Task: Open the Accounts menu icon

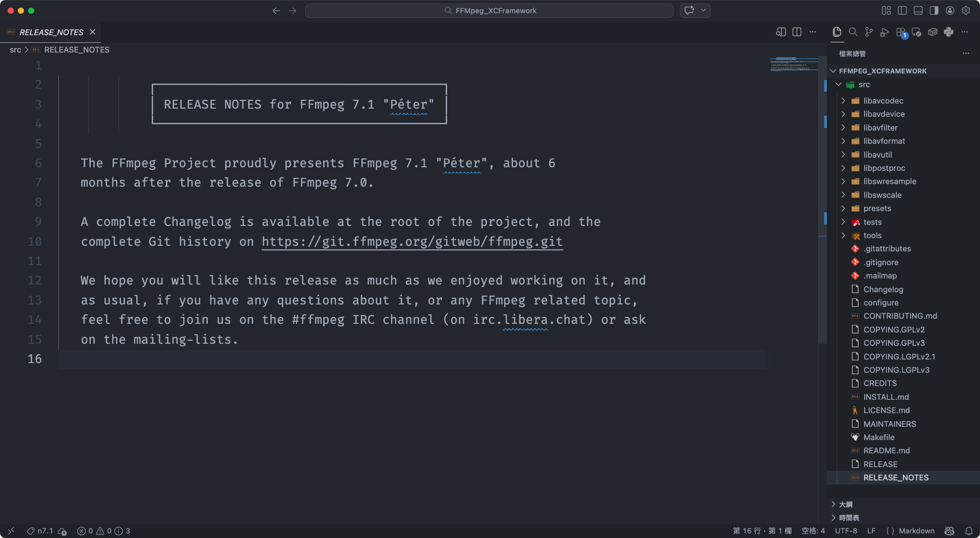Action: [950, 11]
